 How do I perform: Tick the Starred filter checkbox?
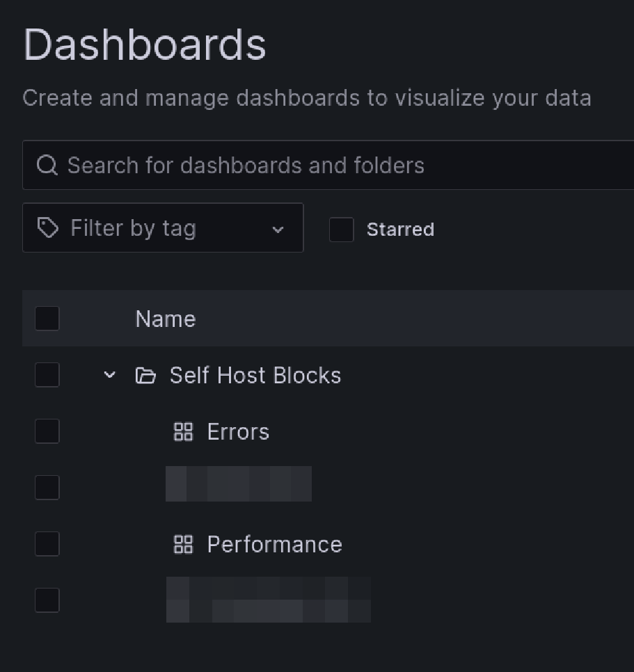[x=341, y=230]
